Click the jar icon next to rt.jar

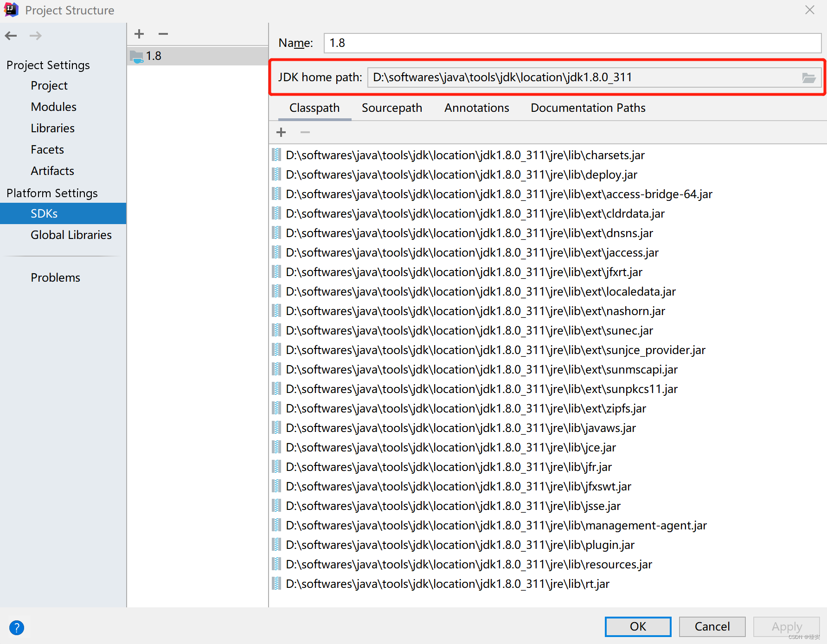276,583
